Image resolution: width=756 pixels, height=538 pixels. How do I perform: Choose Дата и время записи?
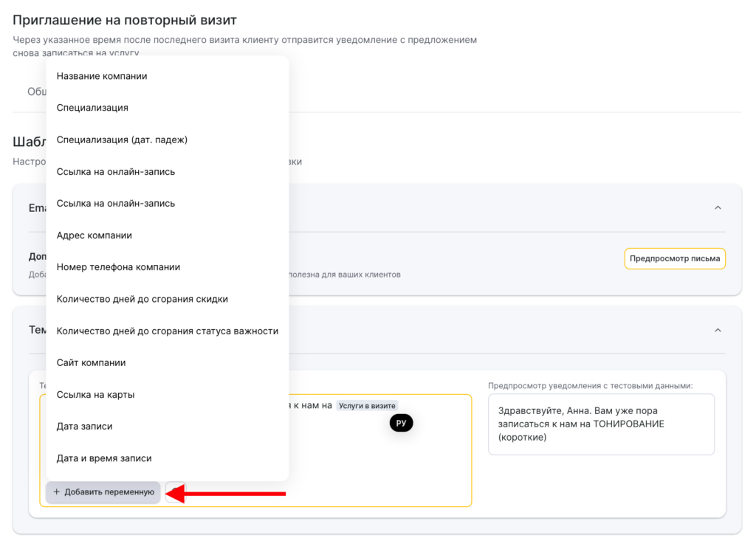click(x=104, y=458)
